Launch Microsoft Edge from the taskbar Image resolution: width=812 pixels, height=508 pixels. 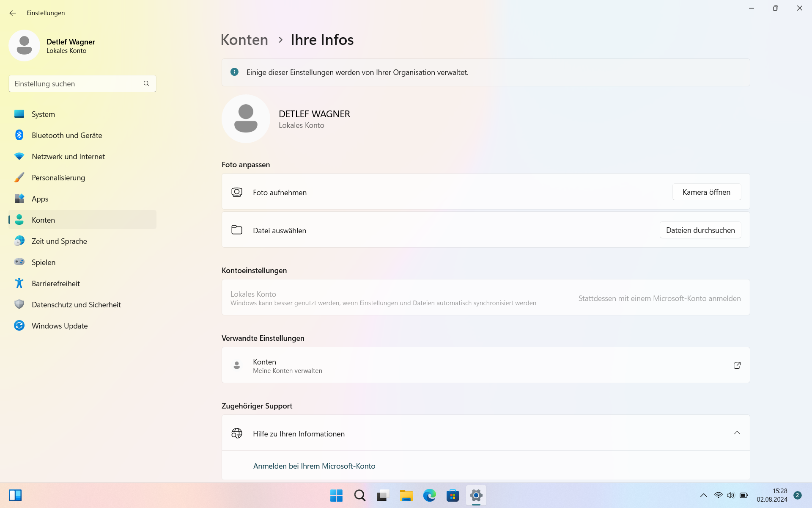click(429, 495)
